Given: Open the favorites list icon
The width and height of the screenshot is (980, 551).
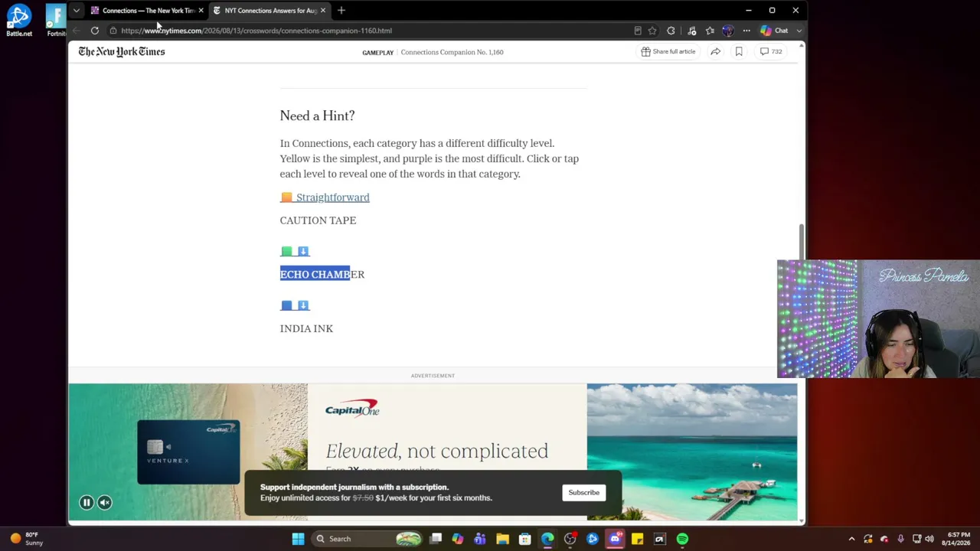Looking at the screenshot, I should click(710, 31).
